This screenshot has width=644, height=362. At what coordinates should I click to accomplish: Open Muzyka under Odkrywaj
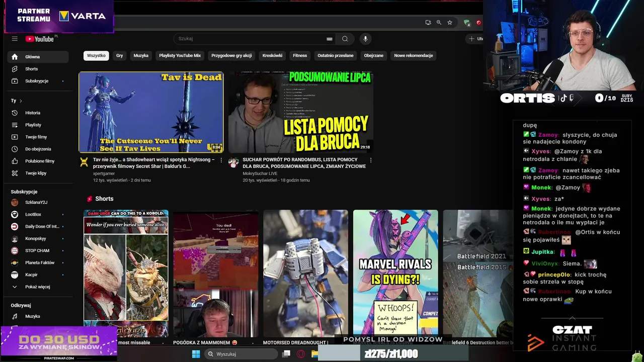coord(38,316)
